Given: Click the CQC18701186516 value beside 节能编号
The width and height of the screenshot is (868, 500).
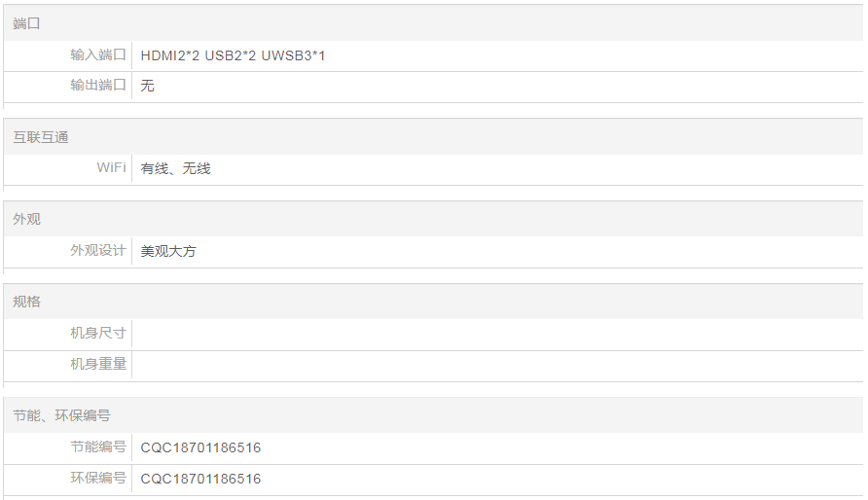Looking at the screenshot, I should tap(200, 447).
